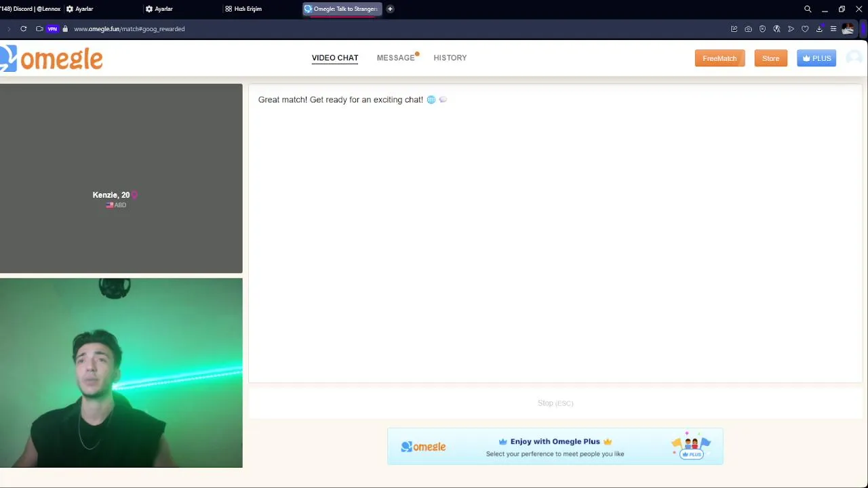Screen dimensions: 868x488
Task: Click the people illustration on the Plus banner
Action: tap(691, 445)
